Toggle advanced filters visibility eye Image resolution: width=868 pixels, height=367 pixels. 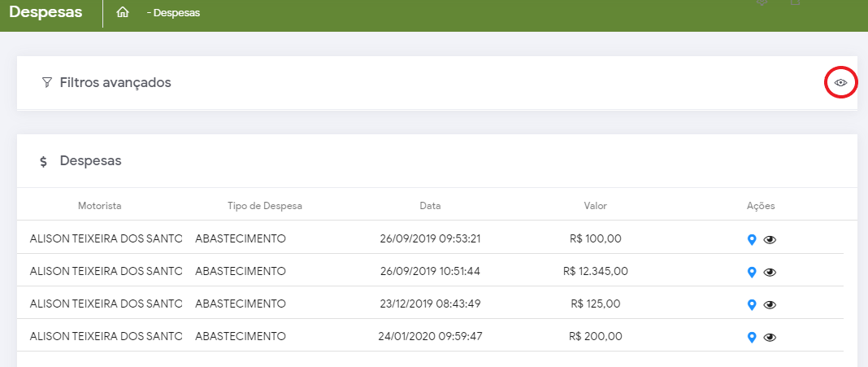[841, 82]
